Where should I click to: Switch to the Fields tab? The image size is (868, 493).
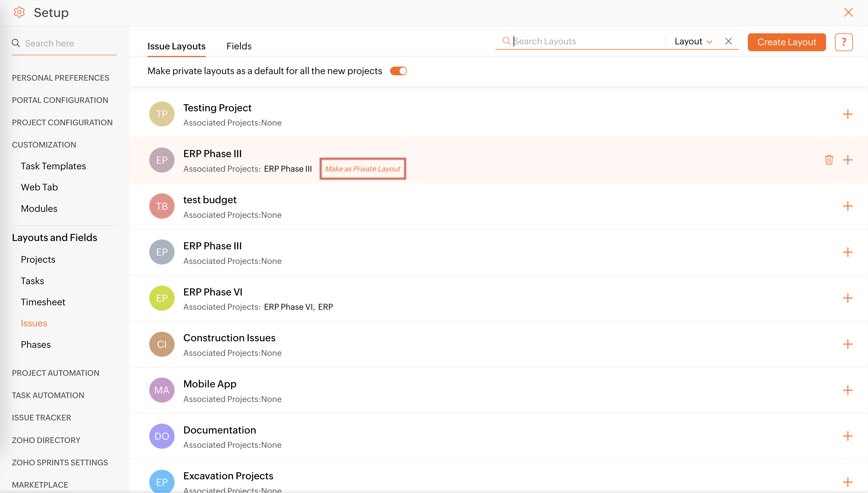pyautogui.click(x=238, y=46)
